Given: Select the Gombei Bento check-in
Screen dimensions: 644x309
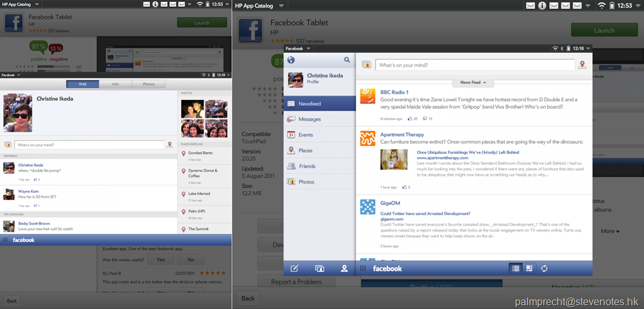Looking at the screenshot, I should 204,155.
